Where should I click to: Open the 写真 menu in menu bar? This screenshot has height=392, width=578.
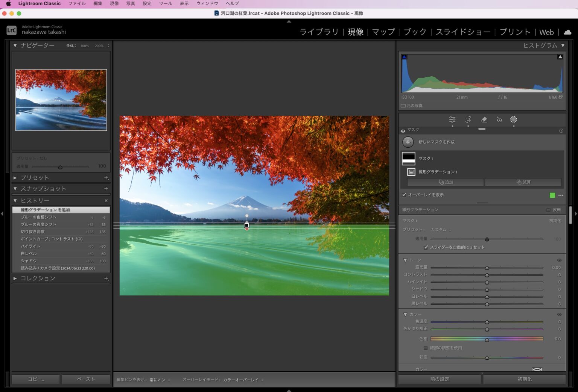131,3
